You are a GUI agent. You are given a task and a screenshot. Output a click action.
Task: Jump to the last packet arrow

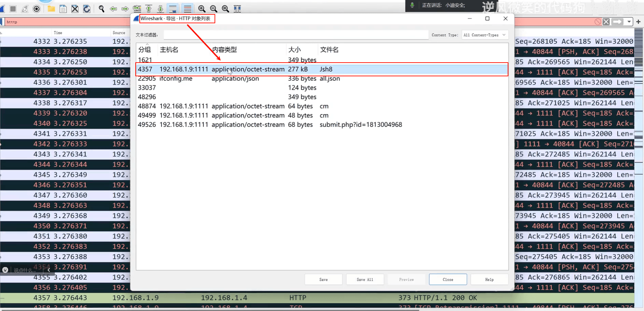click(161, 9)
